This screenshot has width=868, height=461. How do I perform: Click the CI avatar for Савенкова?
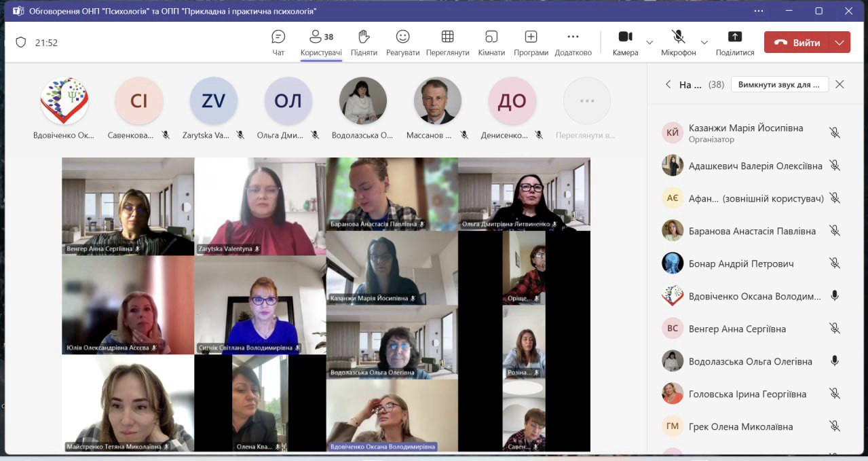139,100
